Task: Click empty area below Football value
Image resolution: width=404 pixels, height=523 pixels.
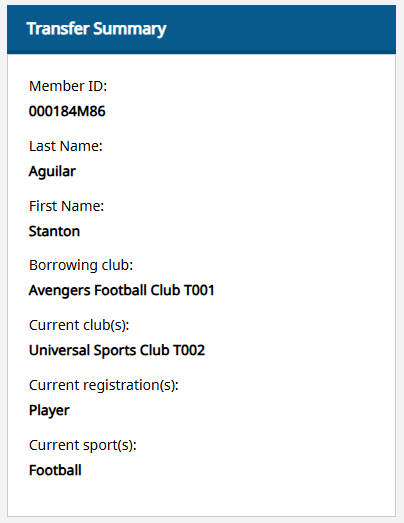Action: pos(201,497)
